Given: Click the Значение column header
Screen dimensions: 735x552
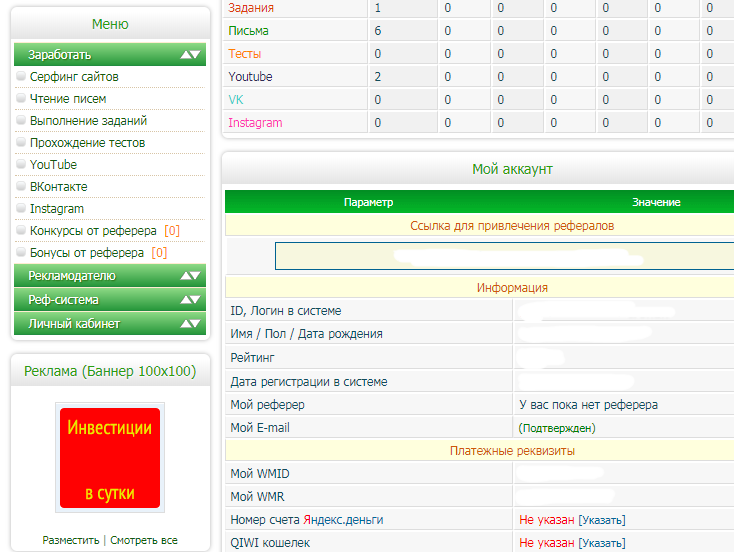Looking at the screenshot, I should click(656, 202).
